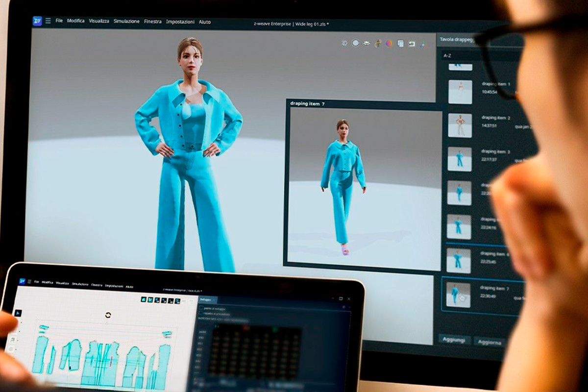Open the Visualizza menu on main monitor
This screenshot has width=588, height=392.
pyautogui.click(x=99, y=22)
